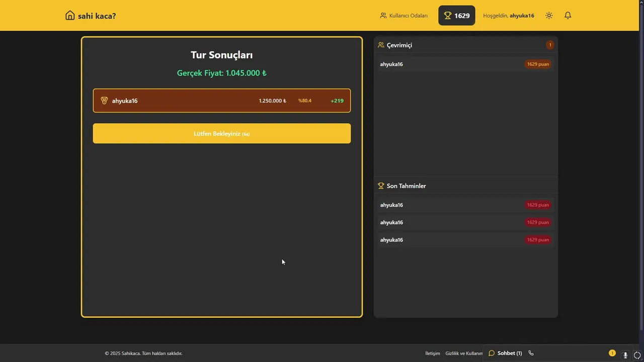Screen dimensions: 644x362
Task: Click the 1629 trophy score button
Action: (x=457, y=16)
